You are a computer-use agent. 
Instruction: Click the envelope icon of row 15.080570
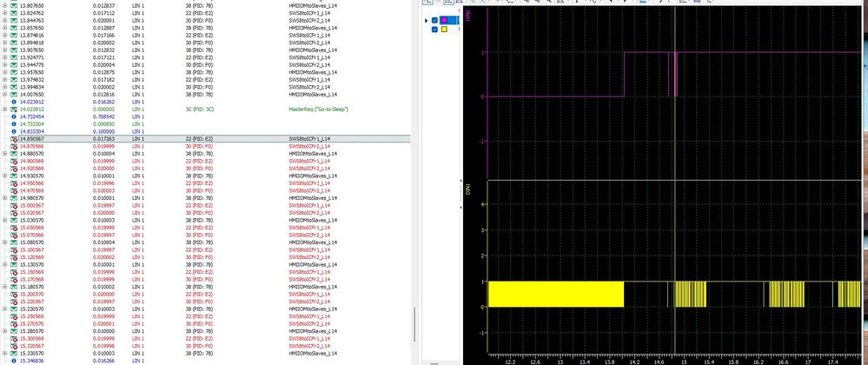13,242
